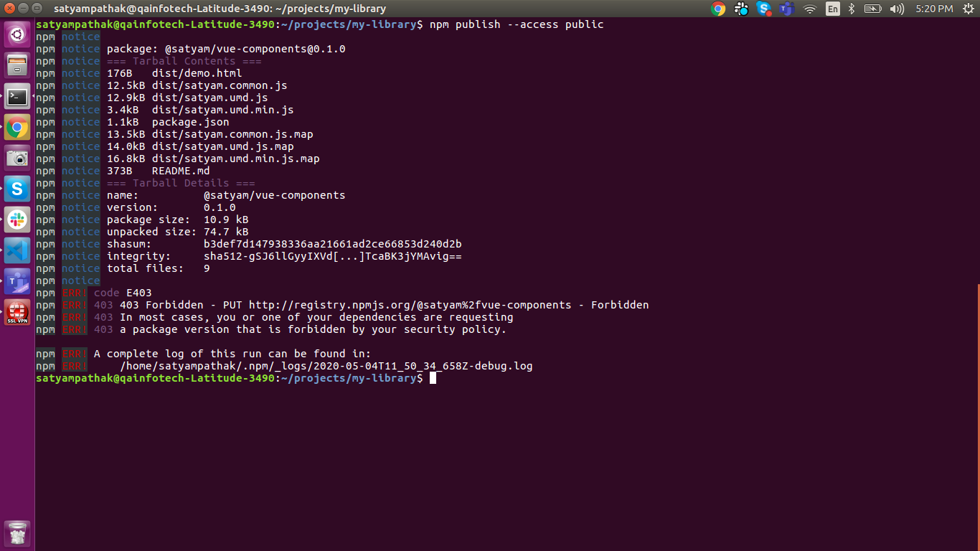
Task: Click the terminal cursor at the last prompt
Action: (x=433, y=378)
